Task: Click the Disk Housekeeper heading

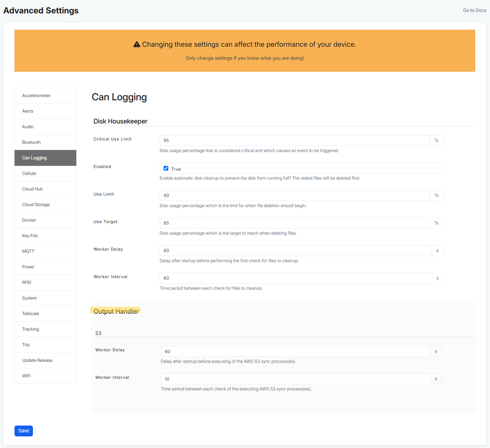Action: [x=121, y=121]
